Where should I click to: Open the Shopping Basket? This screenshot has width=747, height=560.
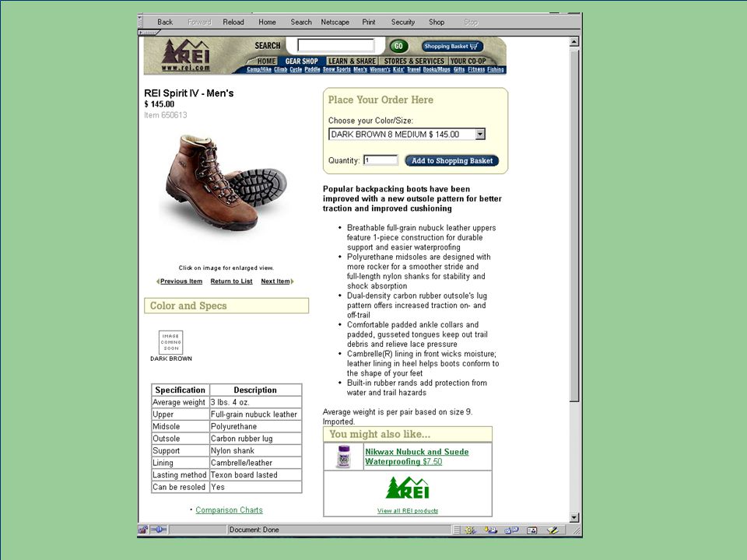click(452, 46)
